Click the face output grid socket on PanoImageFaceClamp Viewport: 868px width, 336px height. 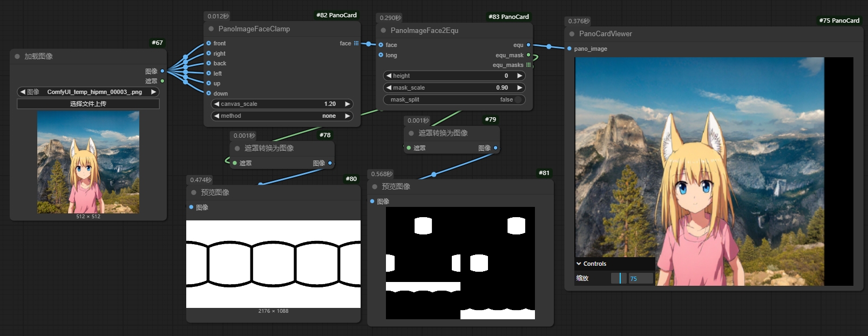point(356,43)
